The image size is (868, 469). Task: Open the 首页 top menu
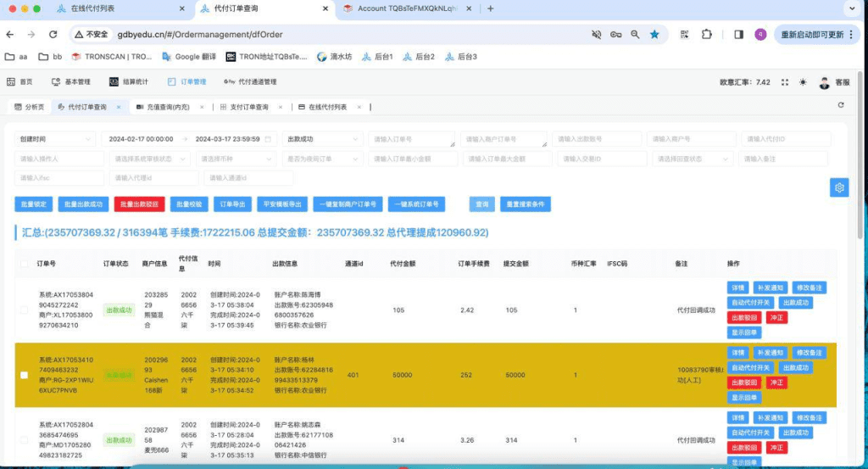[x=20, y=82]
